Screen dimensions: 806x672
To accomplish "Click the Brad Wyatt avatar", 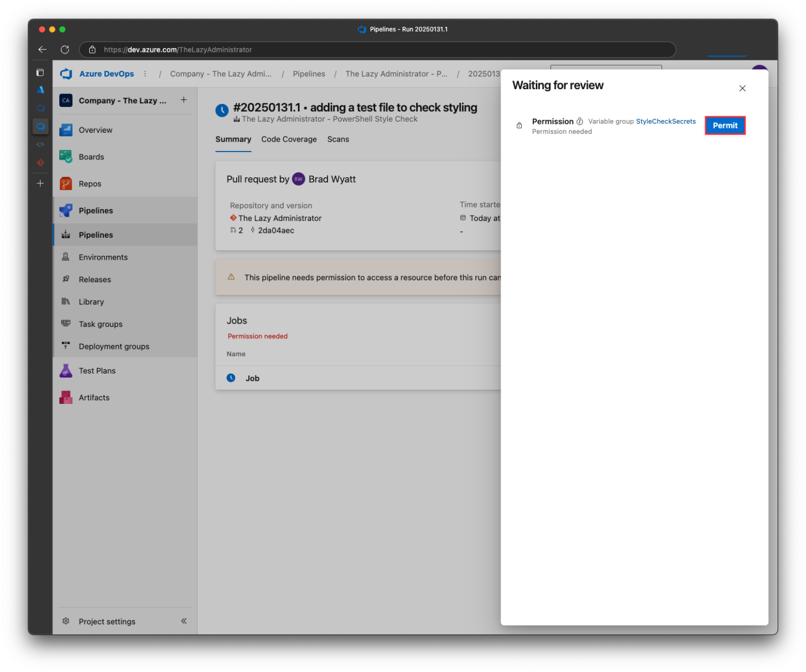I will [298, 179].
